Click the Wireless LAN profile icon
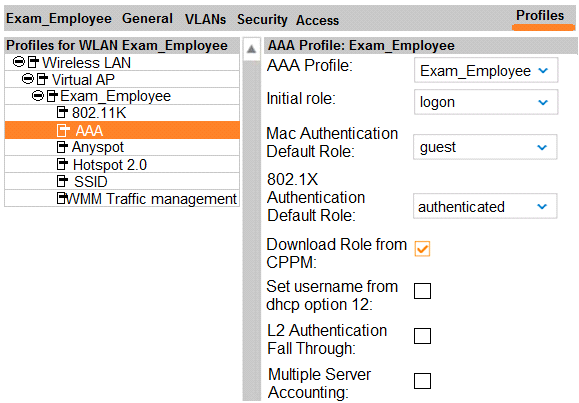579x403 pixels. coord(34,62)
